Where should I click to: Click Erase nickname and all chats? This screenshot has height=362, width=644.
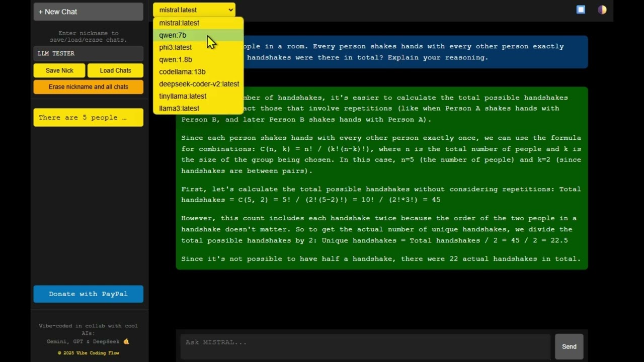pyautogui.click(x=89, y=86)
